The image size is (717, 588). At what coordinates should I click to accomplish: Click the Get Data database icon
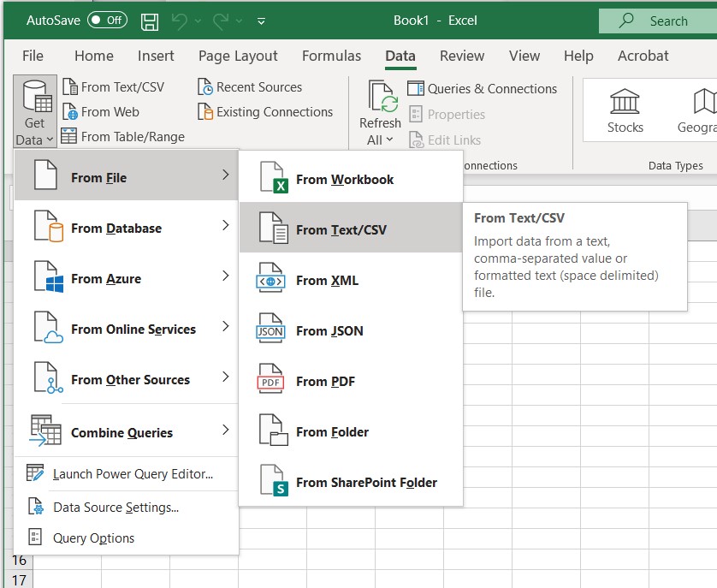click(x=38, y=97)
